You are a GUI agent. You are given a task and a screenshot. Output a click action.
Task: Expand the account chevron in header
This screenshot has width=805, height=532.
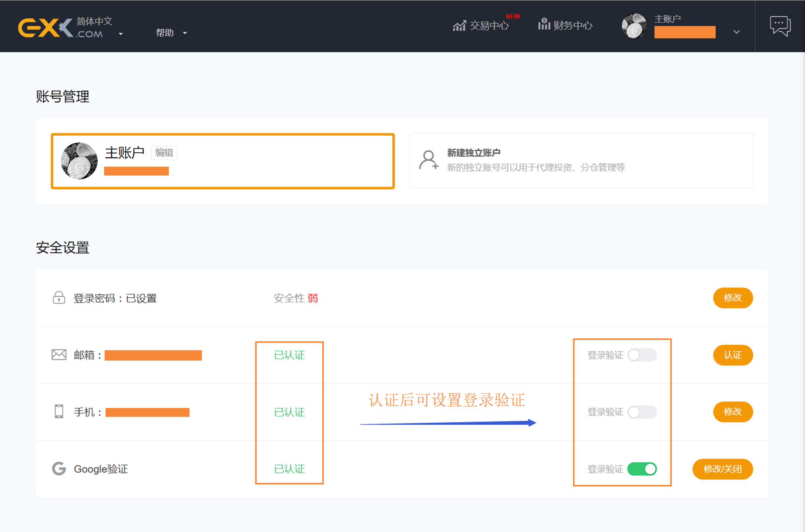click(x=737, y=32)
